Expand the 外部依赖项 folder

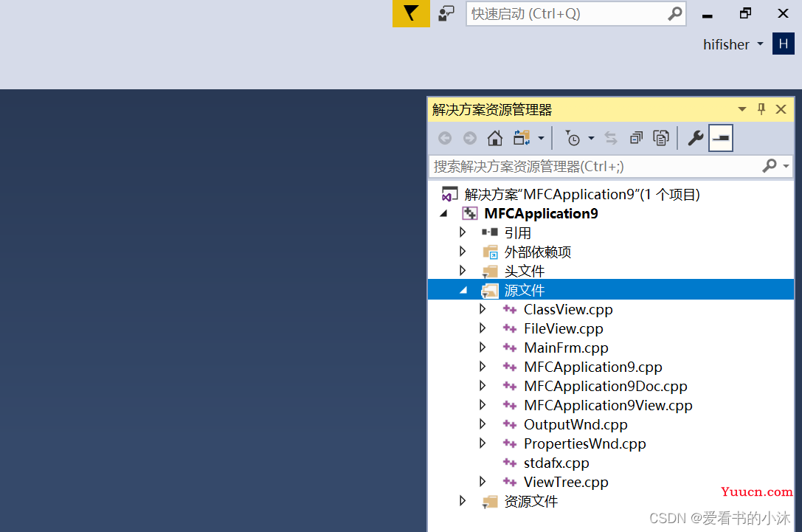click(x=463, y=252)
